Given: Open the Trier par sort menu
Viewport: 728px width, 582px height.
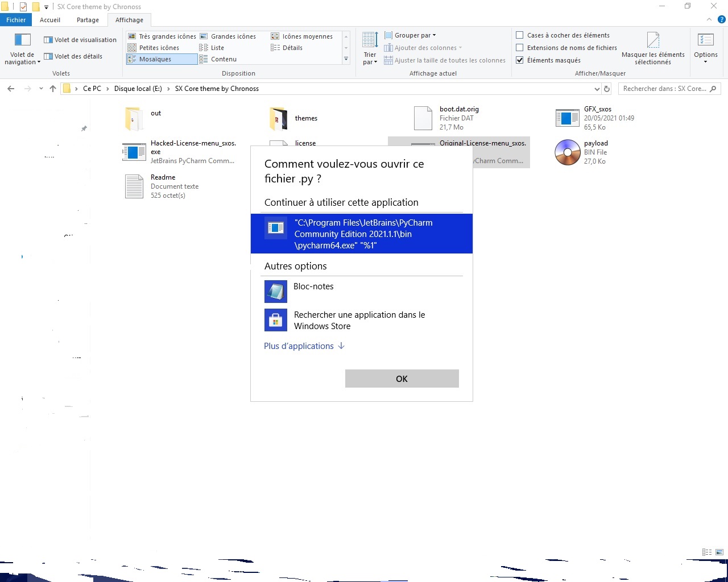Looking at the screenshot, I should pyautogui.click(x=370, y=49).
